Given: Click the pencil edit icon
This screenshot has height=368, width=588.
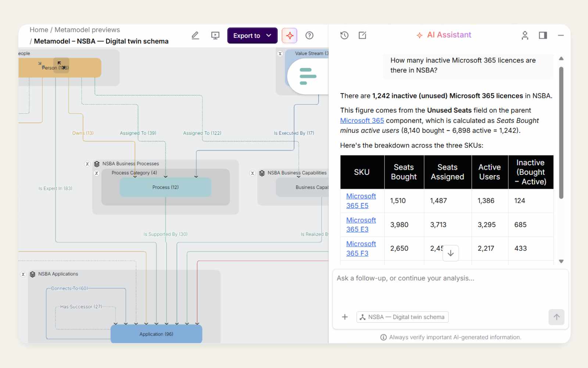Looking at the screenshot, I should (195, 35).
